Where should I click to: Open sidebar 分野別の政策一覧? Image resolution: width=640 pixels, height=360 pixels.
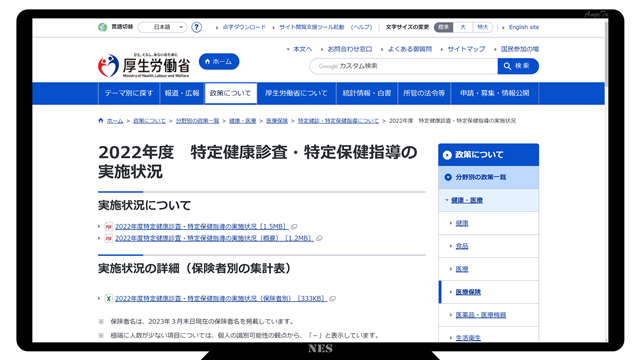point(489,178)
